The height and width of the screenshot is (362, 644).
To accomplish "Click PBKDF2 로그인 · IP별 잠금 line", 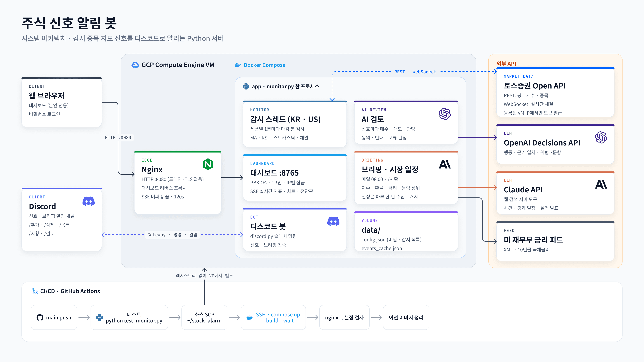I will pyautogui.click(x=278, y=183).
